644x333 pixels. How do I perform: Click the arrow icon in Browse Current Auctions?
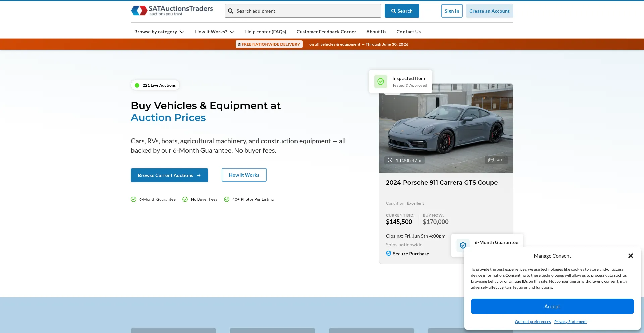[x=199, y=175]
